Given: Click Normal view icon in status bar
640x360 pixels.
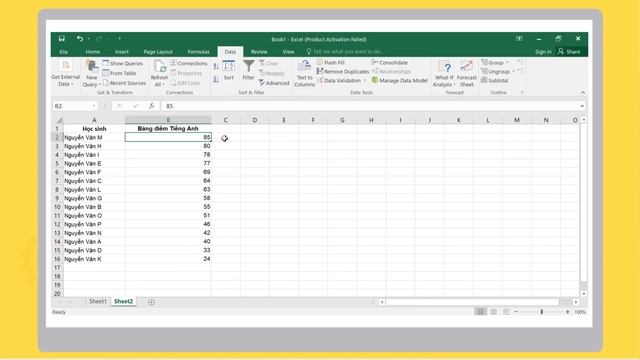Looking at the screenshot, I should [x=480, y=312].
